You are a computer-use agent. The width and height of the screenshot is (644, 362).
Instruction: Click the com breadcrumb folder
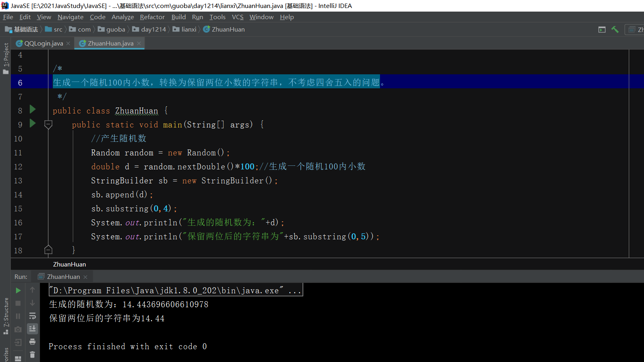click(80, 29)
